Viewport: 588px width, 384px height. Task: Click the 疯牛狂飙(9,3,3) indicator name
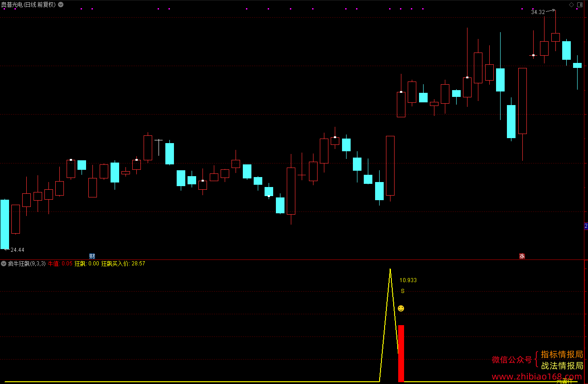(x=27, y=263)
